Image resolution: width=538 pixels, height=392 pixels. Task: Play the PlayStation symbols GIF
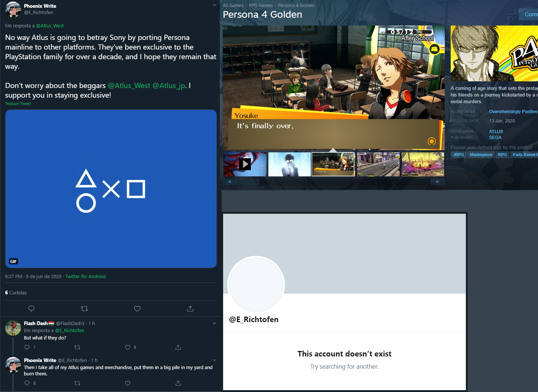[111, 189]
